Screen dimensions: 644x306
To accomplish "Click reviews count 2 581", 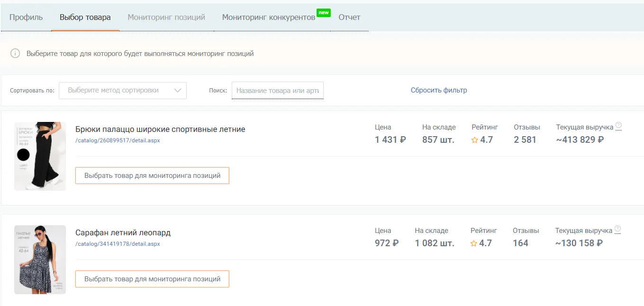I will click(x=525, y=139).
